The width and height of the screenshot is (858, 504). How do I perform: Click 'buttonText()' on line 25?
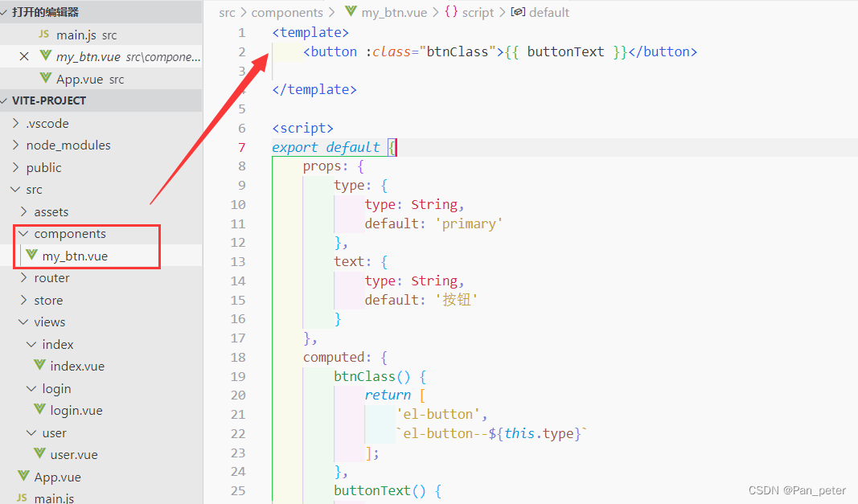(x=380, y=490)
